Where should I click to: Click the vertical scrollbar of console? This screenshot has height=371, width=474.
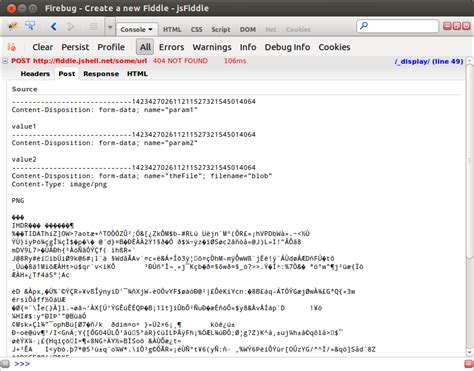pos(469,160)
